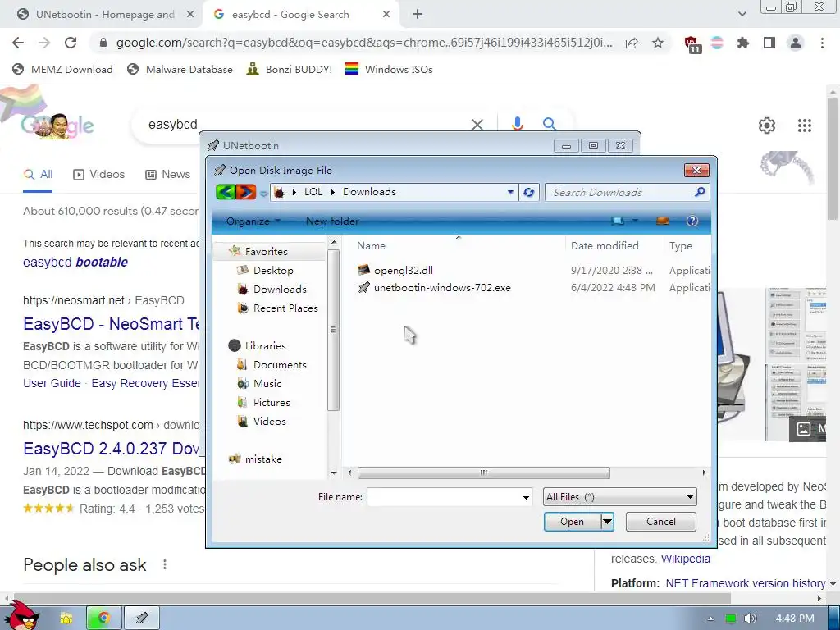Open Recent Places in the navigation pane

(x=285, y=308)
